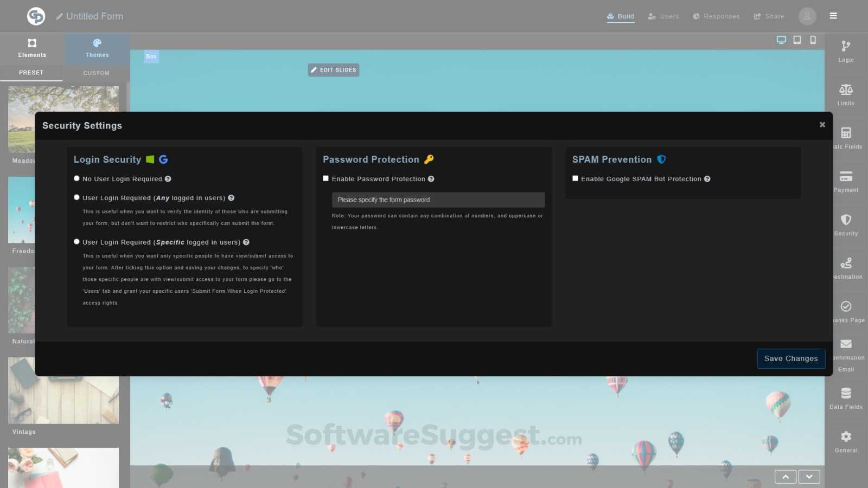Open the Destination panel icon
Viewport: 868px width, 488px height.
847,268
